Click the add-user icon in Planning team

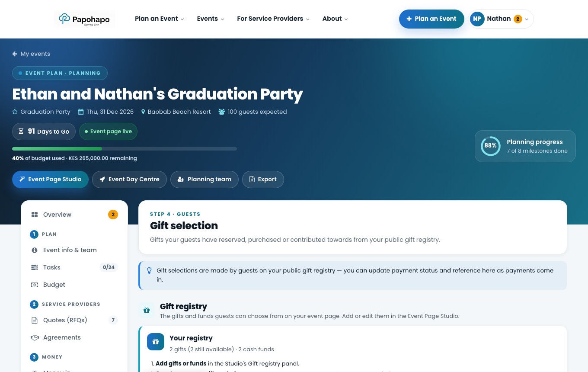pos(181,180)
